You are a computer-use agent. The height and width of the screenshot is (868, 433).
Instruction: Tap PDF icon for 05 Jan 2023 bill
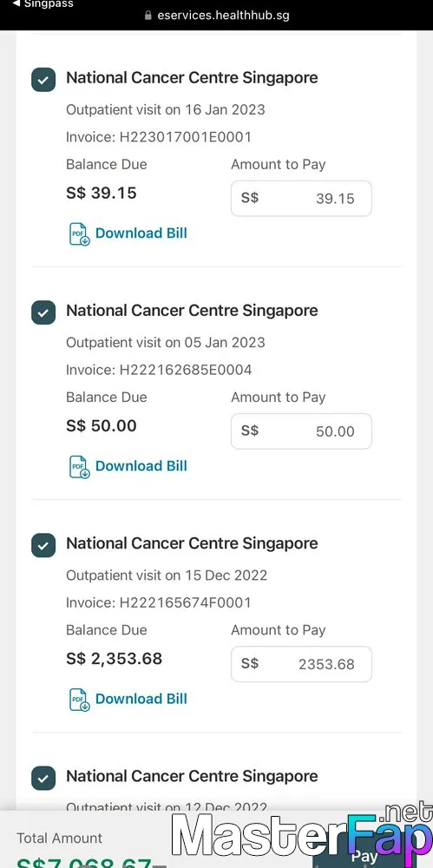tap(79, 467)
